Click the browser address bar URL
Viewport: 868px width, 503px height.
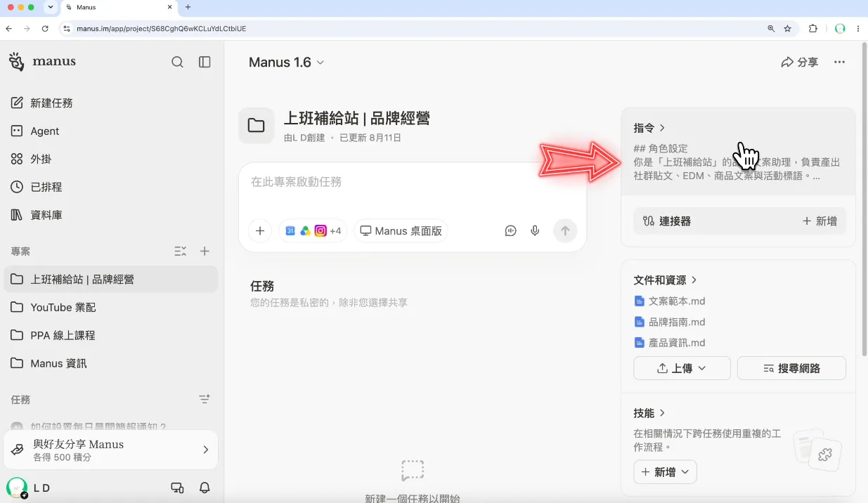(x=161, y=29)
